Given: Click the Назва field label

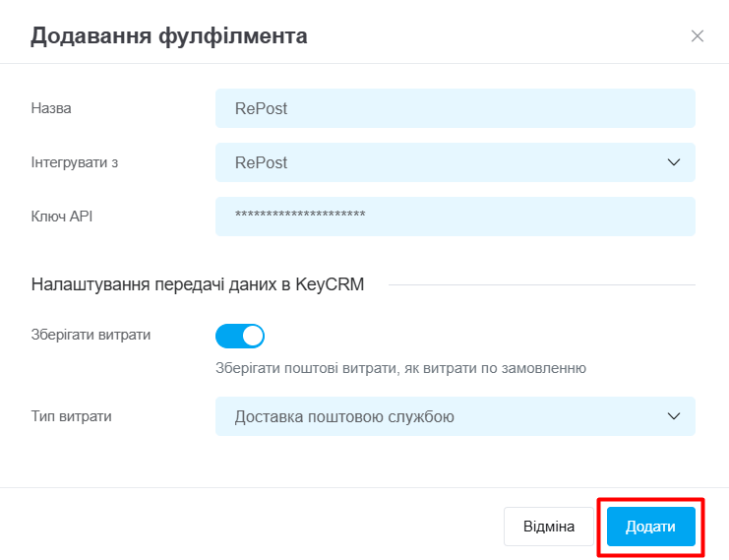Looking at the screenshot, I should [51, 108].
